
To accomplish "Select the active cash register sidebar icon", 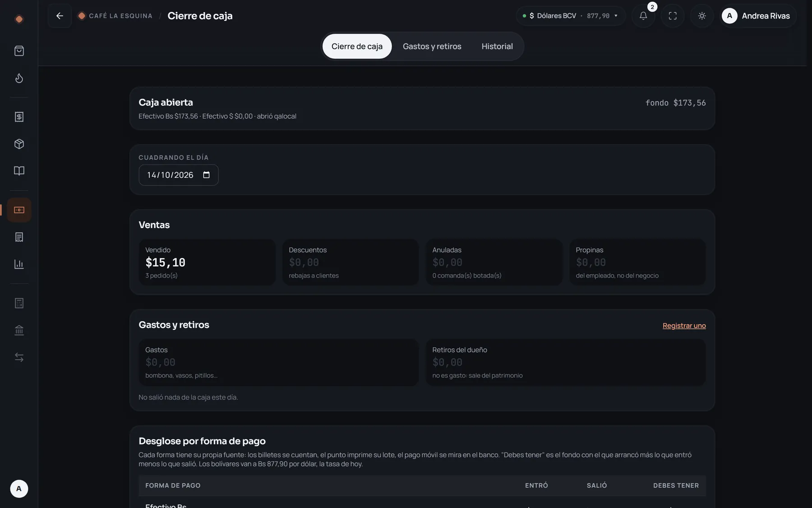I will pyautogui.click(x=19, y=210).
